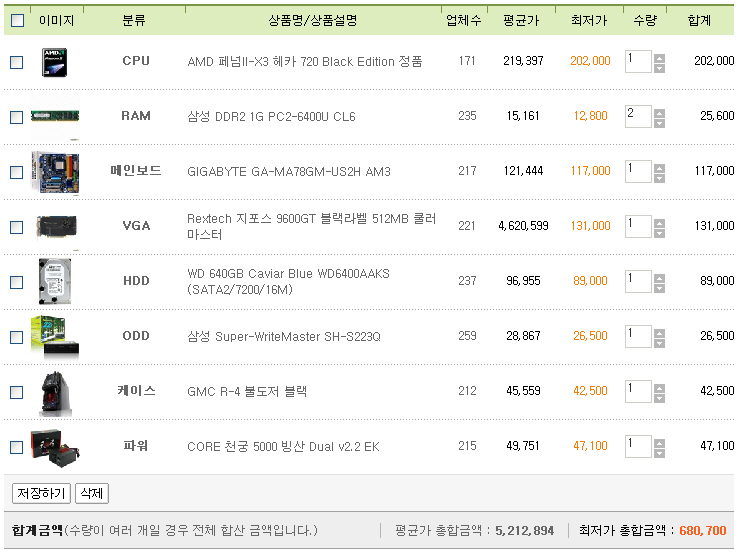742x557 pixels.
Task: Click the quantity field for the ODD row
Action: pos(637,336)
